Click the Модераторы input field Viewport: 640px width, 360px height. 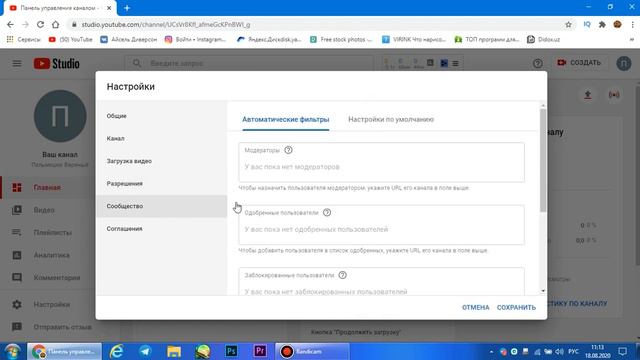381,162
